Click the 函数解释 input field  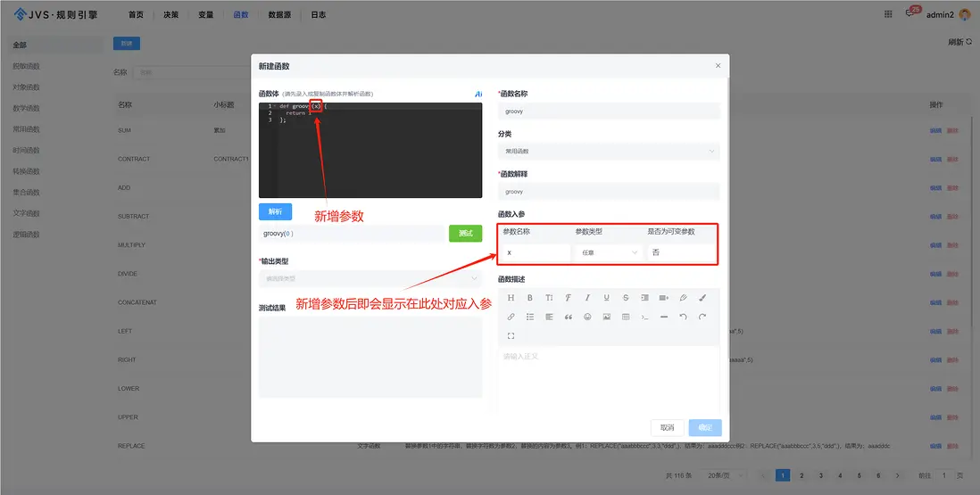[609, 192]
